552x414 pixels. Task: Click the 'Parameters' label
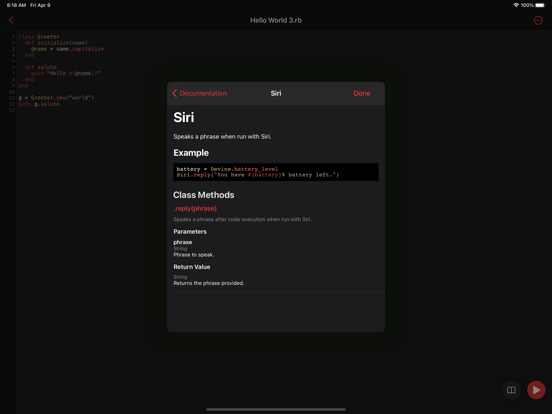190,232
